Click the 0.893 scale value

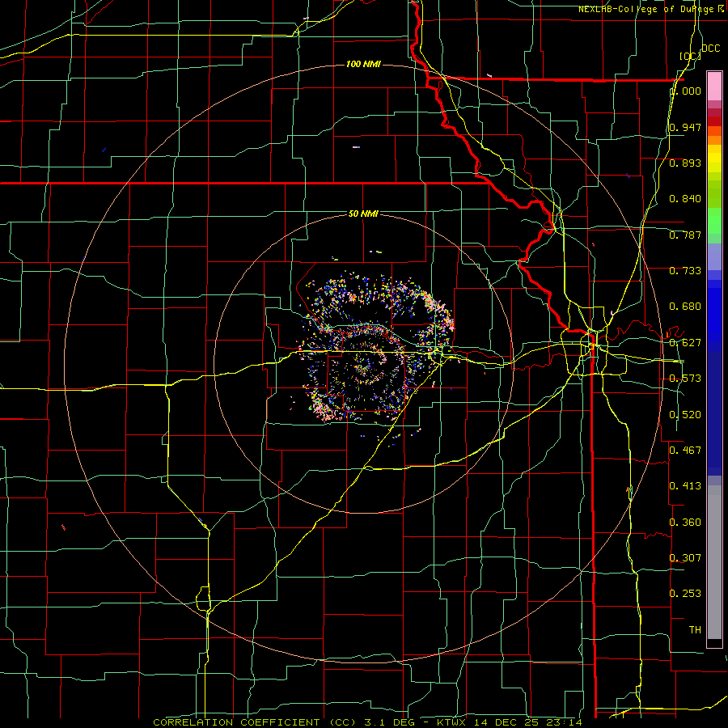coord(685,163)
